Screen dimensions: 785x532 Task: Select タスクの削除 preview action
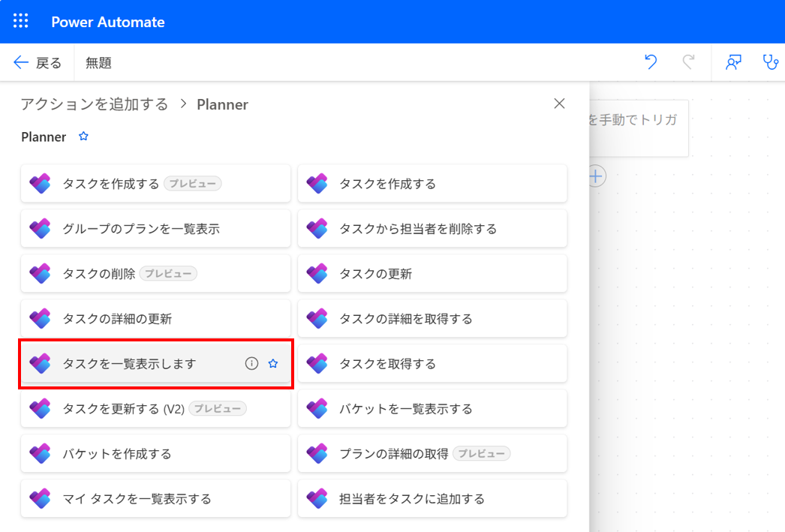point(155,274)
